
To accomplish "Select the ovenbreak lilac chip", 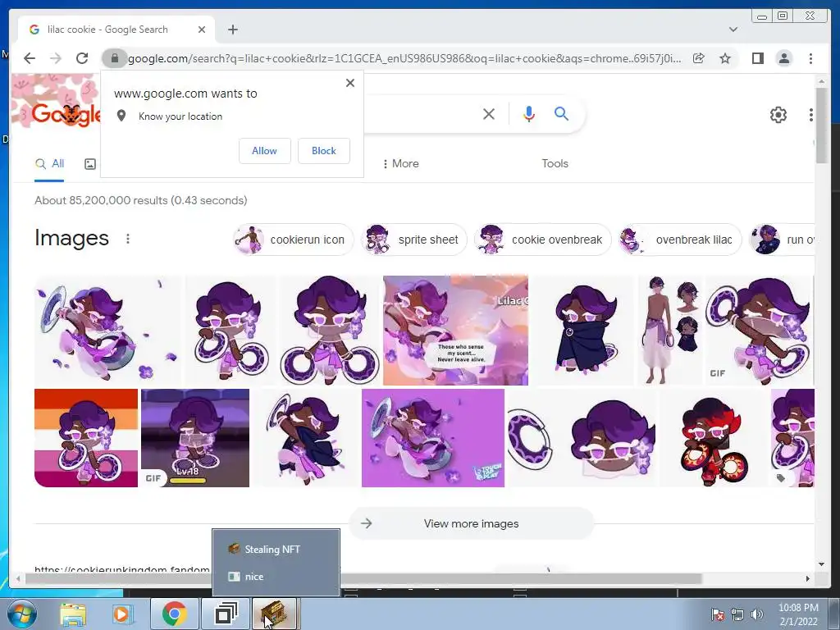I will click(678, 240).
